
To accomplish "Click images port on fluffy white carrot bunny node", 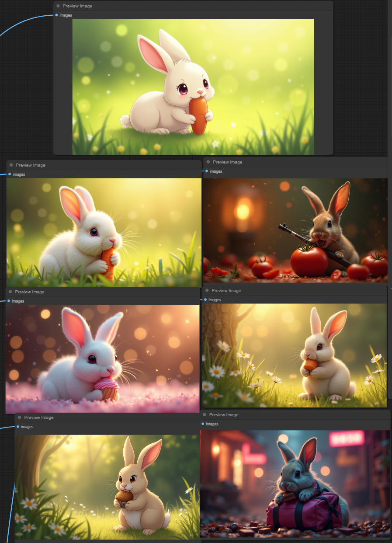I will pos(10,174).
